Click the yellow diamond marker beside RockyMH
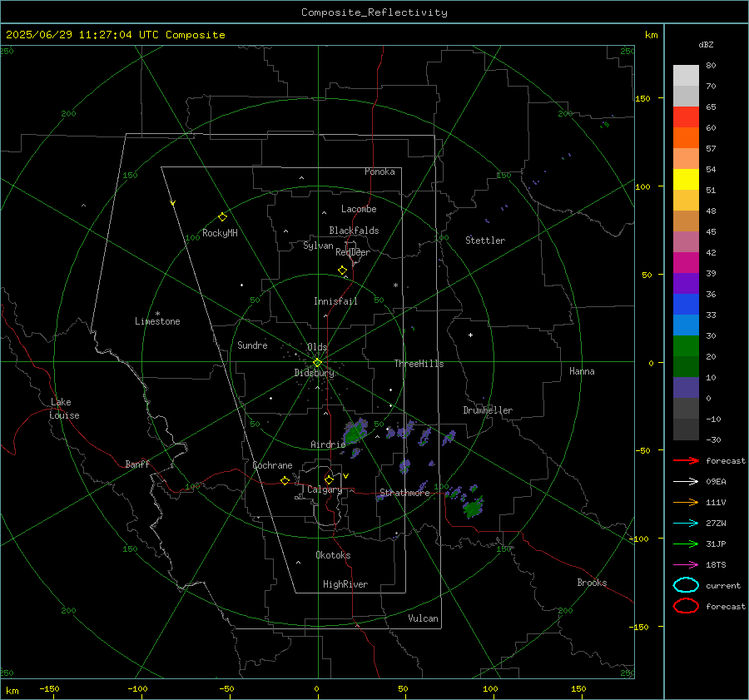749x700 pixels. pos(222,217)
